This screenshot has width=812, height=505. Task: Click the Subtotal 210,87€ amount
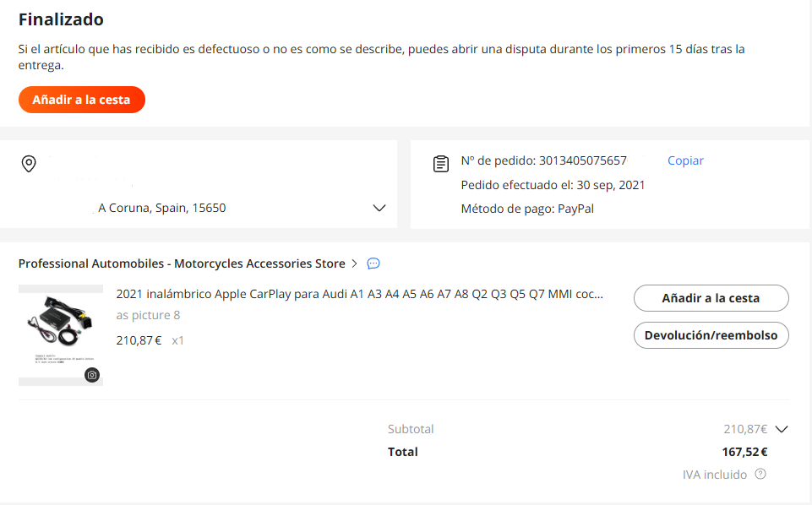click(x=745, y=429)
